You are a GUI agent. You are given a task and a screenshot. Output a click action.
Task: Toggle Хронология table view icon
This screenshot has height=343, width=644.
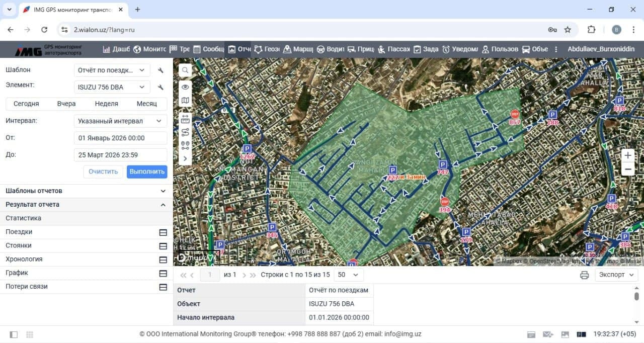click(163, 260)
